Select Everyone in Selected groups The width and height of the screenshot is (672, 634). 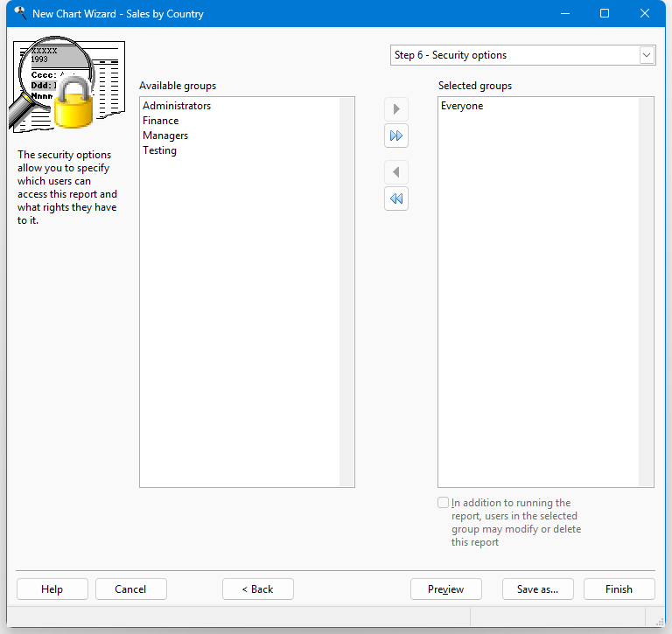(462, 106)
